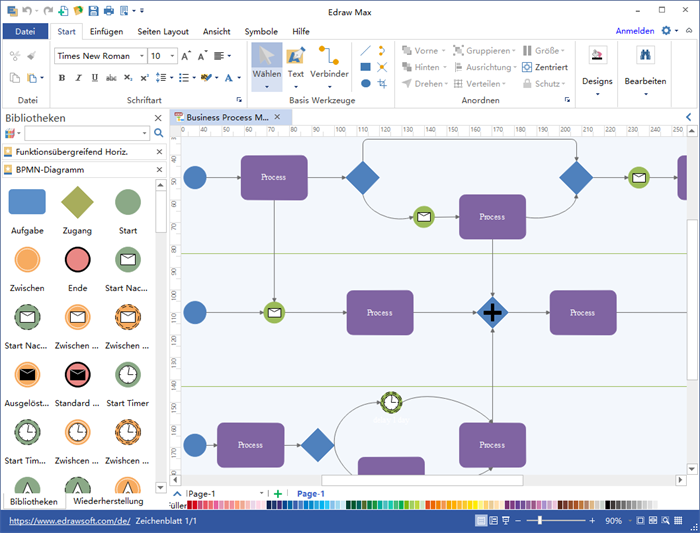
Task: Choose the Verbinder connector tool
Action: point(329,64)
